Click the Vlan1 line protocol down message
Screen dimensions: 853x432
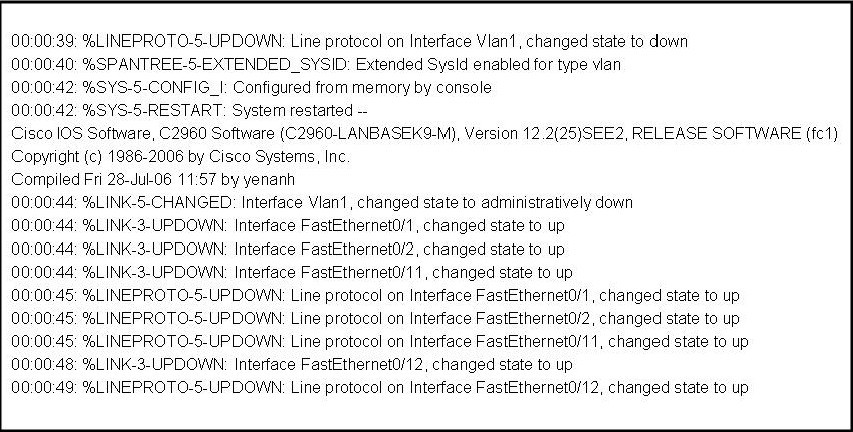349,41
